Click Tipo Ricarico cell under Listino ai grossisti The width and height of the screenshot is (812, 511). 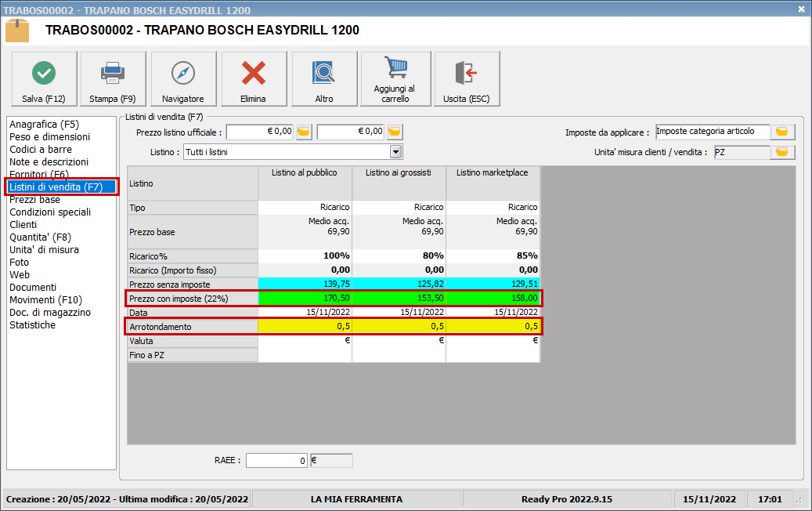[x=399, y=208]
